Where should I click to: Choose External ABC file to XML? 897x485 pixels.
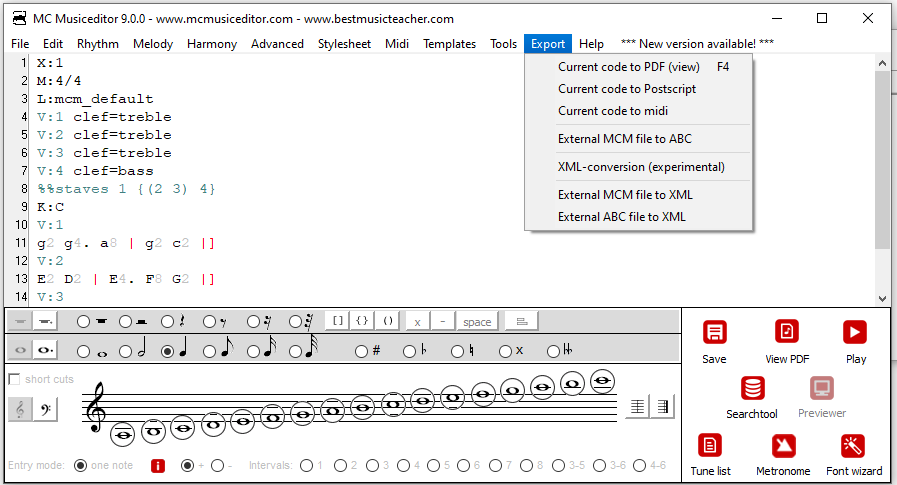[x=638, y=217]
